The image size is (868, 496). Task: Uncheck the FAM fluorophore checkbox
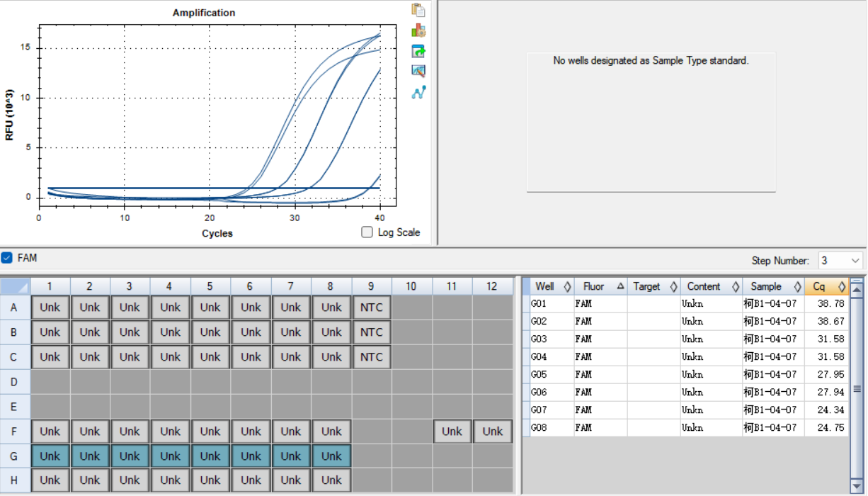(x=7, y=258)
